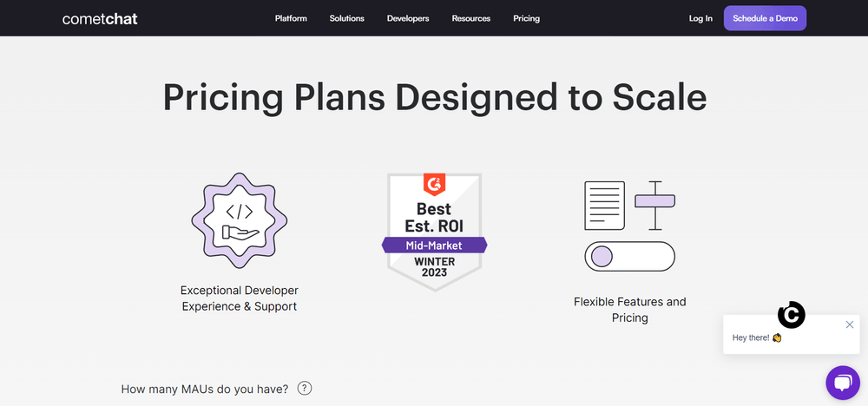Expand the Solutions menu
868x406 pixels.
point(346,18)
